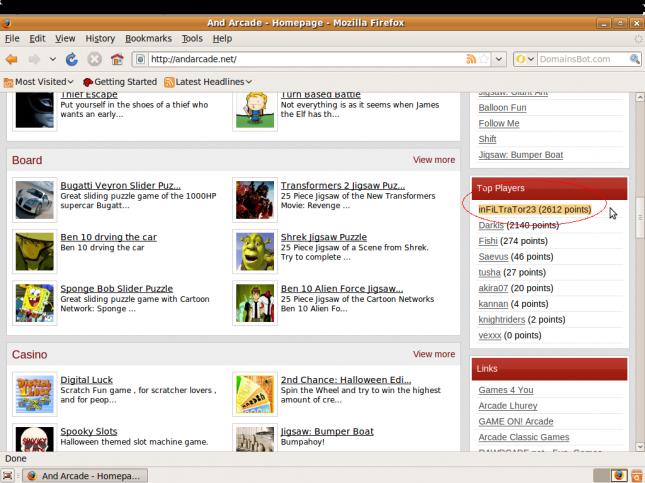Click View more in the Casino section

[x=434, y=354]
